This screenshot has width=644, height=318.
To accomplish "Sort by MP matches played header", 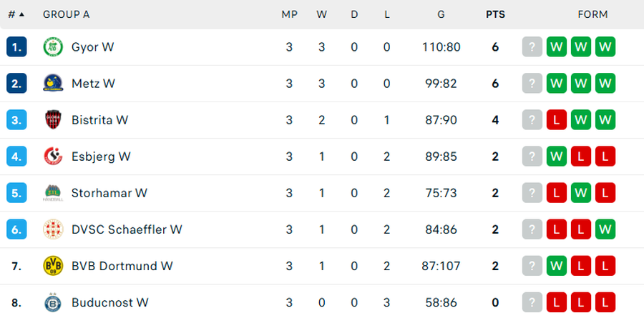I will click(x=289, y=14).
